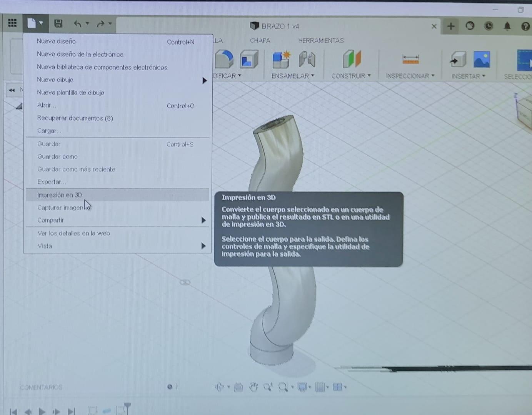Choose Capturar imagen menu item
Viewport: 532px width, 415px height.
click(x=118, y=207)
